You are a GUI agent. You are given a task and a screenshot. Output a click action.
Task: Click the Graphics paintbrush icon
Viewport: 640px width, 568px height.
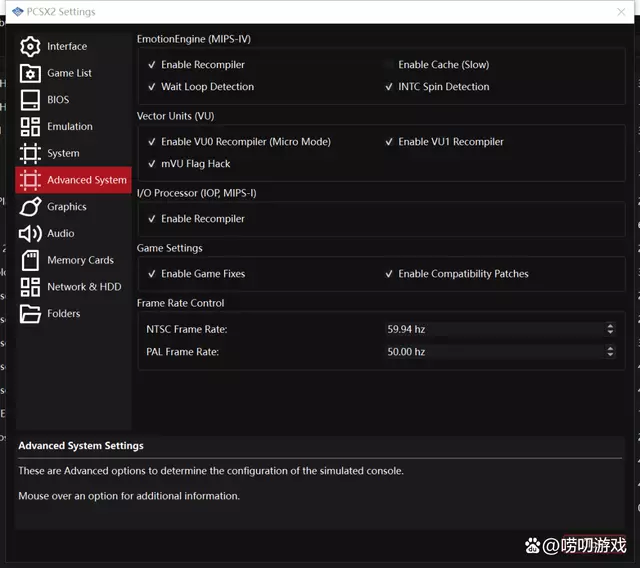pyautogui.click(x=30, y=206)
